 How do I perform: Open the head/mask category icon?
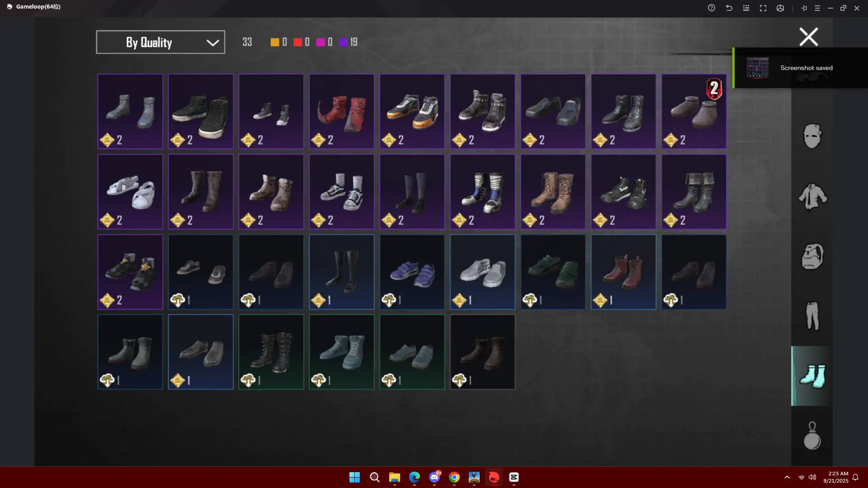click(x=812, y=136)
